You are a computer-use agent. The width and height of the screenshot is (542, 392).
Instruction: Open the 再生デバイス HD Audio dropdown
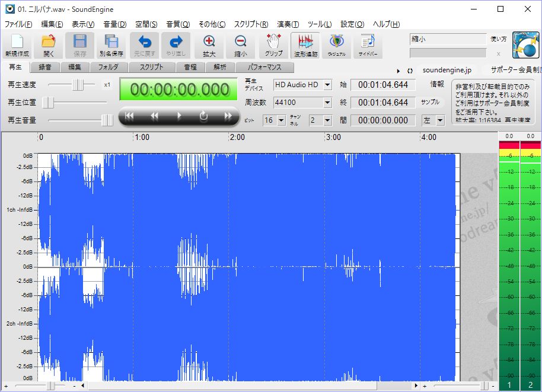pos(327,85)
